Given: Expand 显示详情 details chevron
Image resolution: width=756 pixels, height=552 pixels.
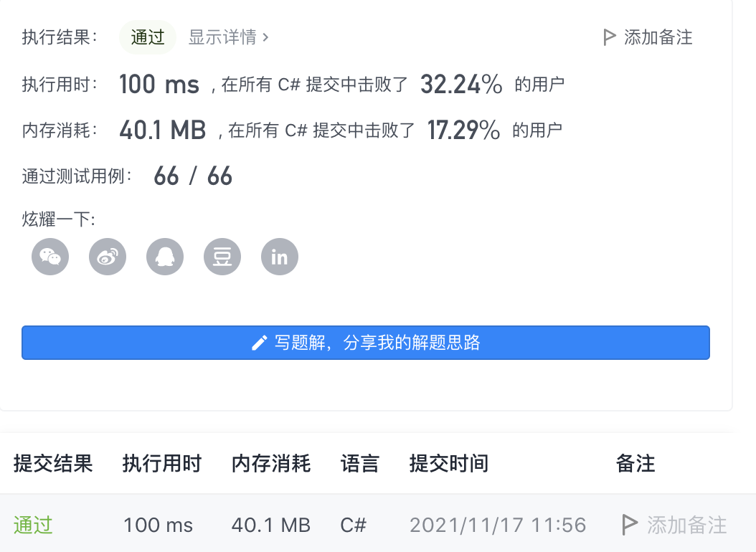Looking at the screenshot, I should [265, 37].
